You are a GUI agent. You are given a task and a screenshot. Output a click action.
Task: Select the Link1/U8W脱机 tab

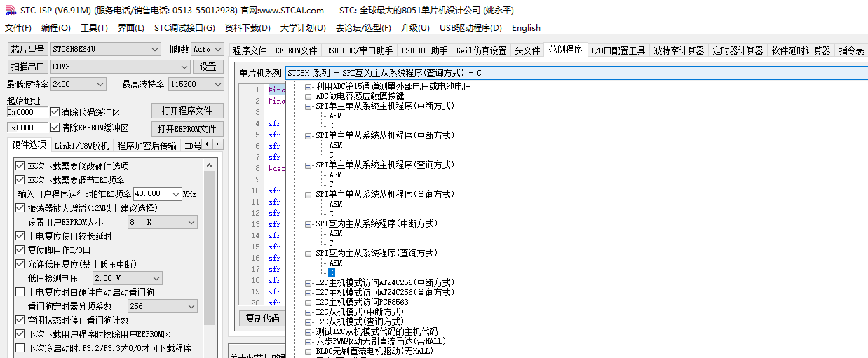pyautogui.click(x=81, y=146)
